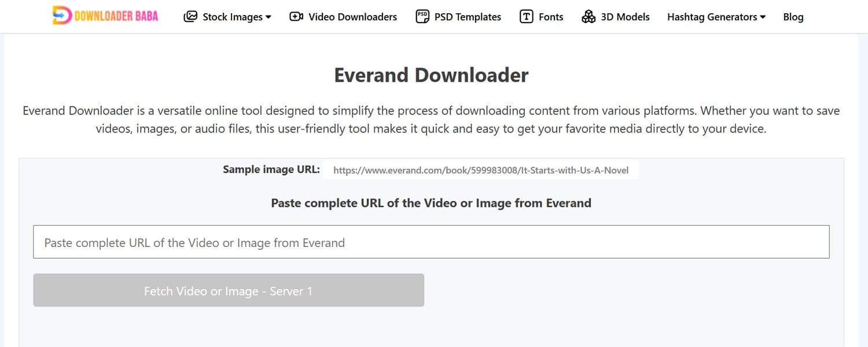Expand the Stock Images dropdown arrow
The height and width of the screenshot is (347, 868).
coord(268,17)
